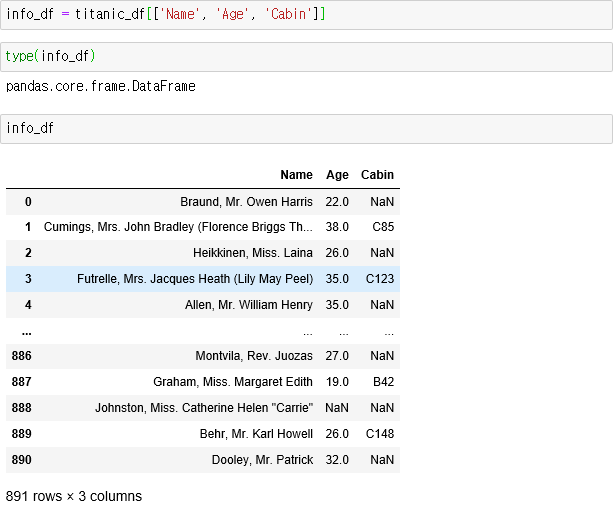616x510 pixels.
Task: Click age 22.0 in Braund row
Action: [x=337, y=202]
